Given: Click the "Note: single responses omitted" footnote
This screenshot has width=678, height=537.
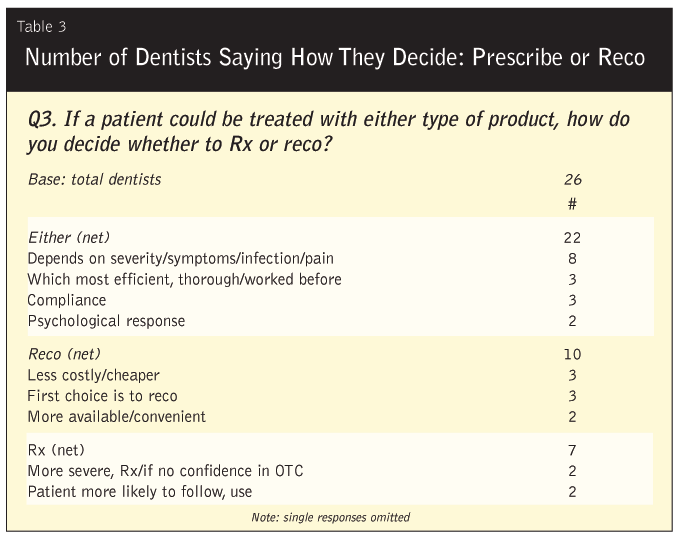Looking at the screenshot, I should (x=332, y=517).
